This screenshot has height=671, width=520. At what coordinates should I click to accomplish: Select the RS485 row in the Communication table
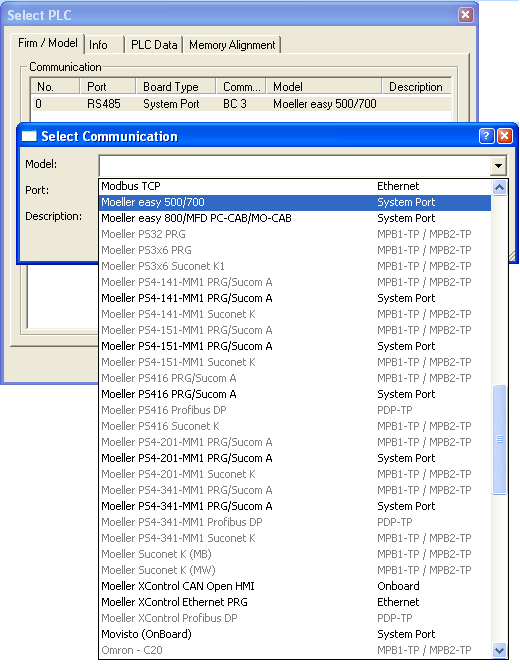[241, 104]
